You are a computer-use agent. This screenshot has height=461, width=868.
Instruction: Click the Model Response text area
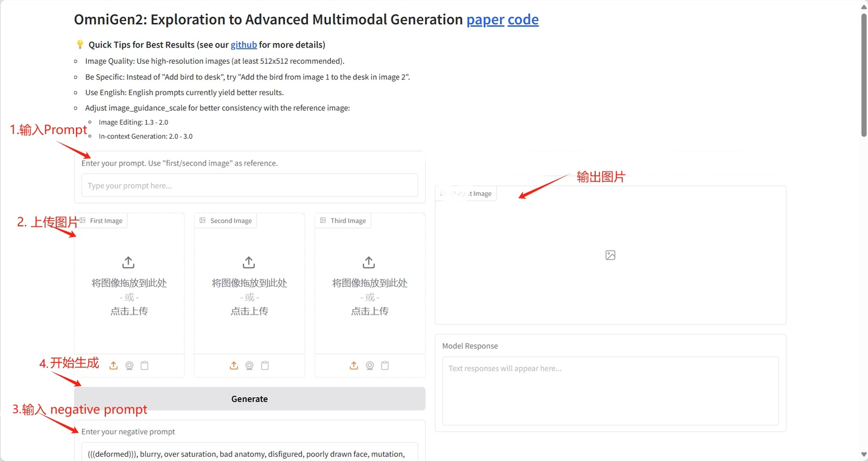click(611, 391)
